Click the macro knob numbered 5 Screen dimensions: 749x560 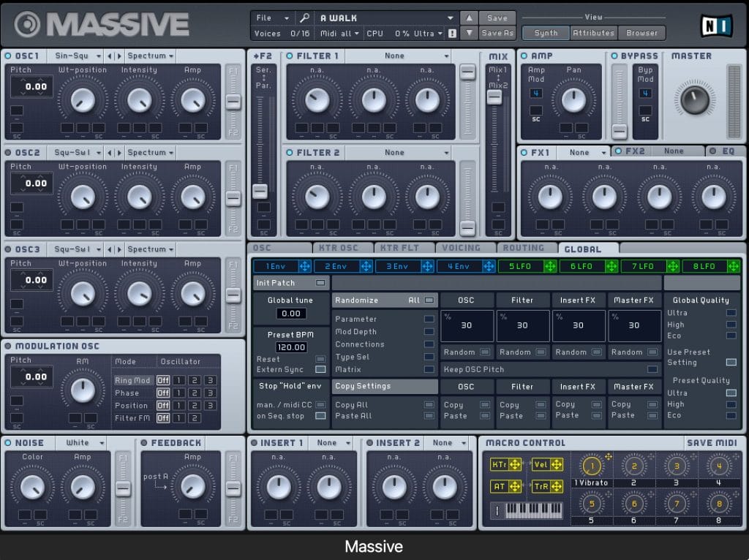592,504
